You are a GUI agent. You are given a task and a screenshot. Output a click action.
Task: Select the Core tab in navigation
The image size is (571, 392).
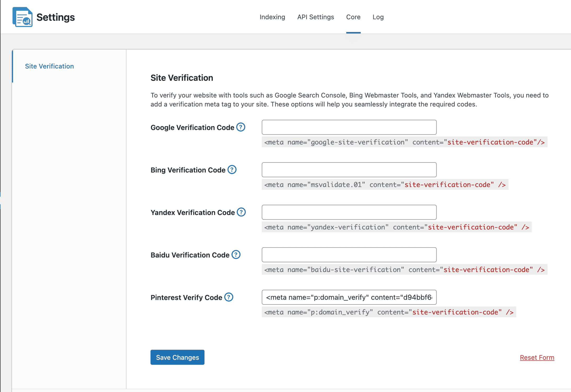tap(353, 17)
